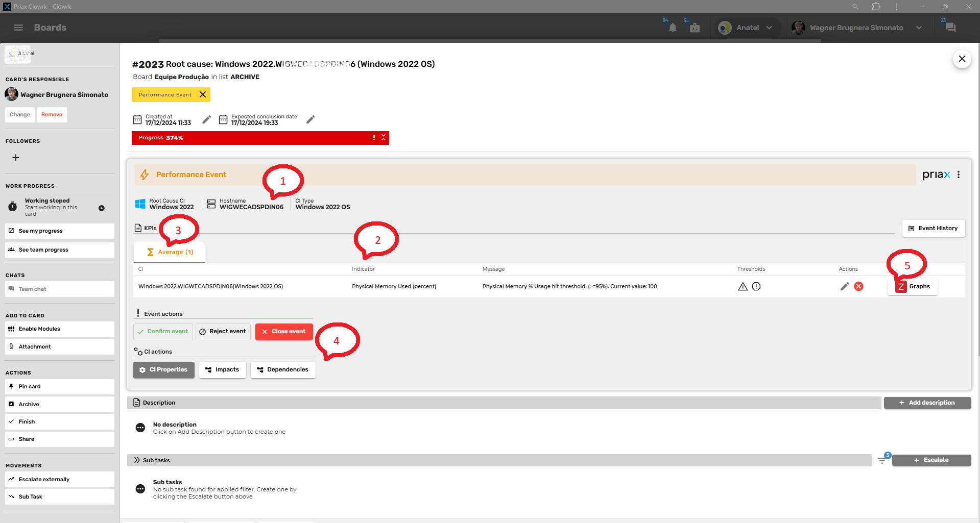The width and height of the screenshot is (980, 523).
Task: Start working on this card
Action: [x=102, y=208]
